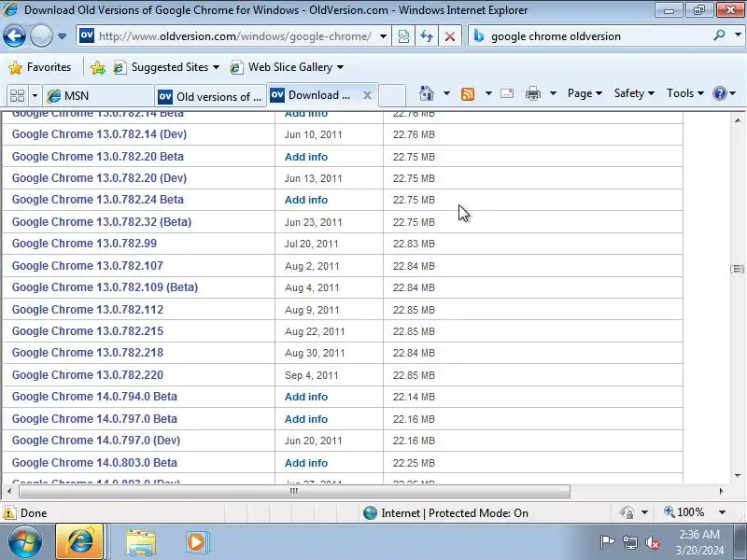Close the Download tab
747x560 pixels.
(x=367, y=95)
